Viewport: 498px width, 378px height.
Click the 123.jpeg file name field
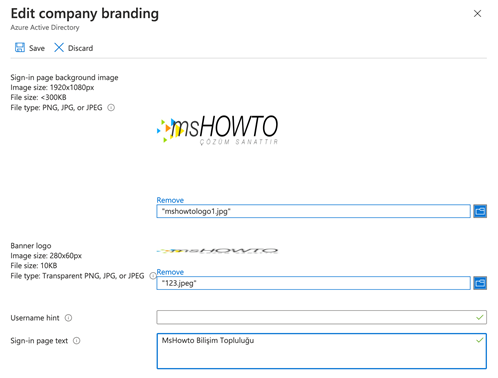click(x=313, y=283)
